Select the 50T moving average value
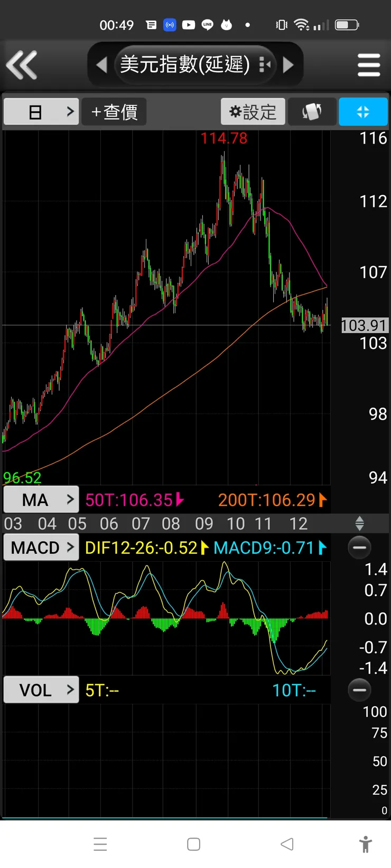The image size is (391, 868). coord(129,500)
